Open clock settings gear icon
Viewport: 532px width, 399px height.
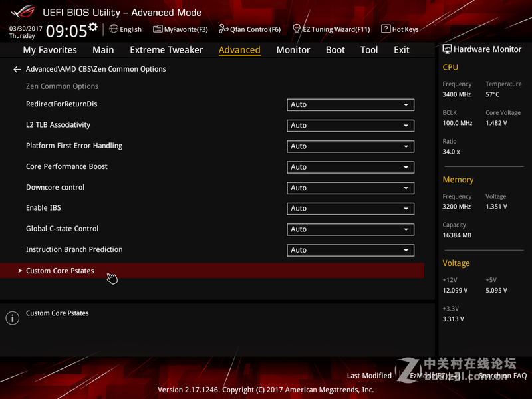92,27
